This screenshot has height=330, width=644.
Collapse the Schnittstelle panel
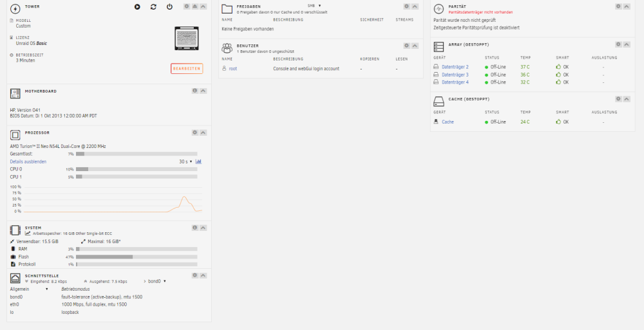click(x=204, y=275)
